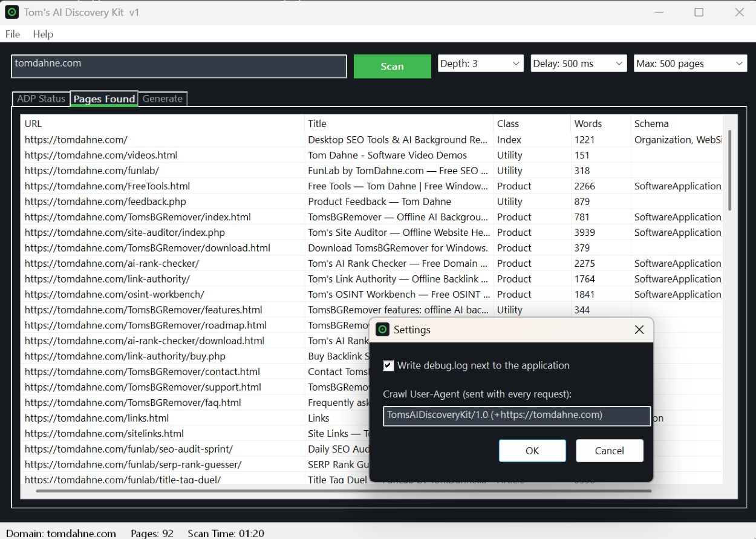Select row https://tomdahne.com/sitelinks.html
This screenshot has height=539, width=756.
pos(104,434)
